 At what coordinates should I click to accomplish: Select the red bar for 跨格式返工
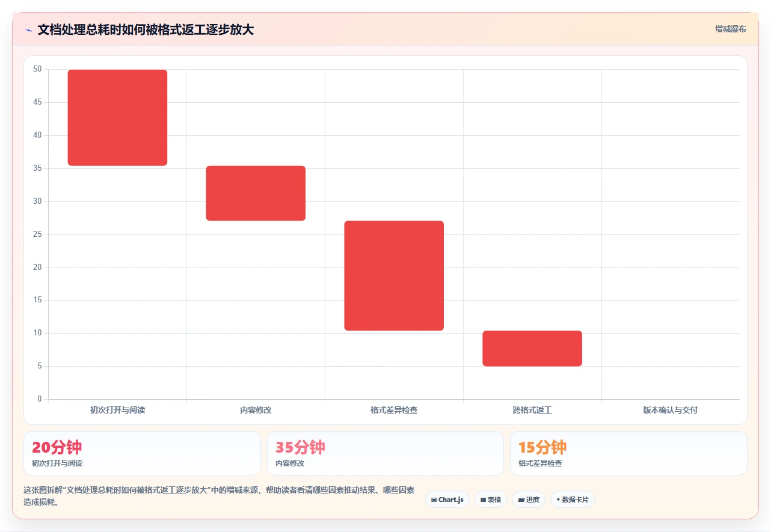[x=532, y=348]
